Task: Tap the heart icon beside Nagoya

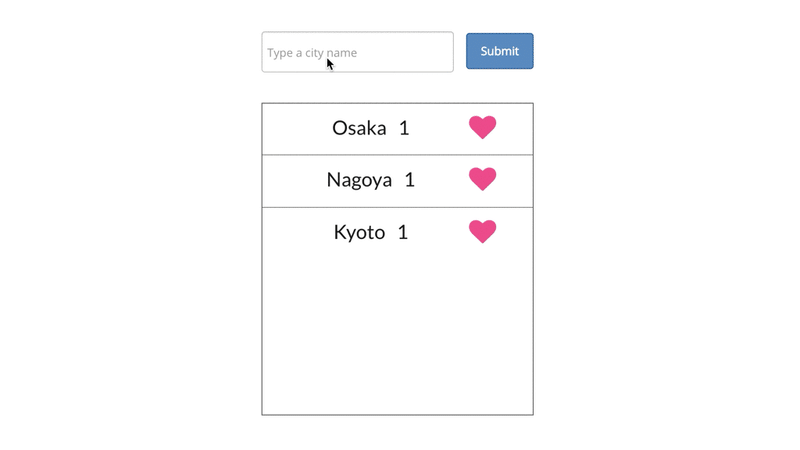Action: coord(482,179)
